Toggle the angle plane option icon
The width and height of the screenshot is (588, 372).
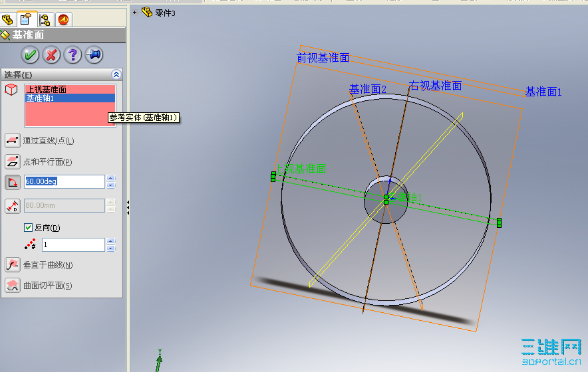(x=13, y=182)
